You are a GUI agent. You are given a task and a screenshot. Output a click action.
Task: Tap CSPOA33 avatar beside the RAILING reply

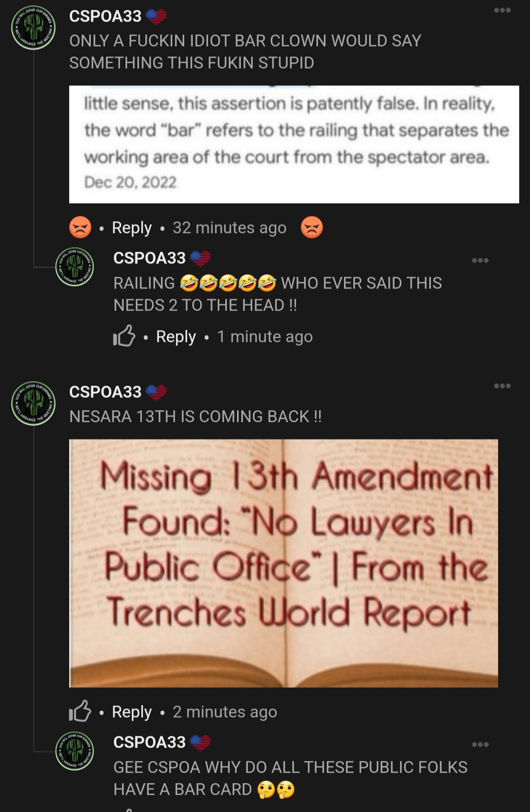click(75, 267)
